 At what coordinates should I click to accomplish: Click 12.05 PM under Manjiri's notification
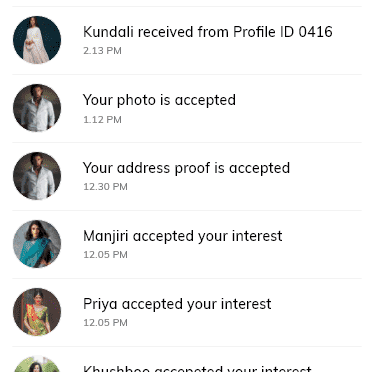[105, 255]
